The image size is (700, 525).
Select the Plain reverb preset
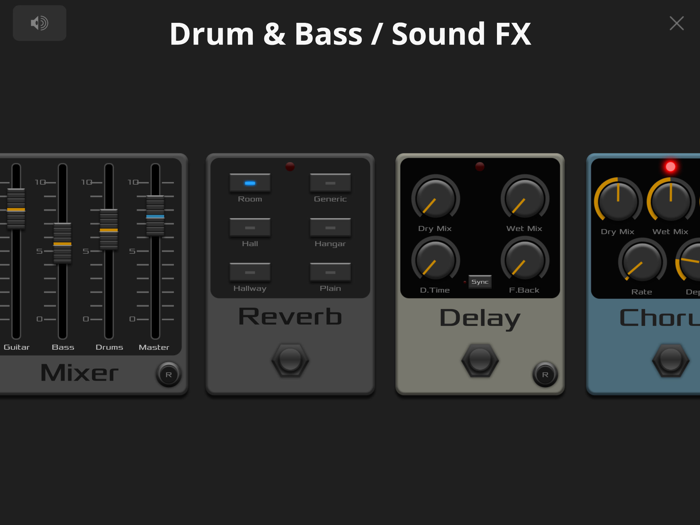(x=330, y=272)
